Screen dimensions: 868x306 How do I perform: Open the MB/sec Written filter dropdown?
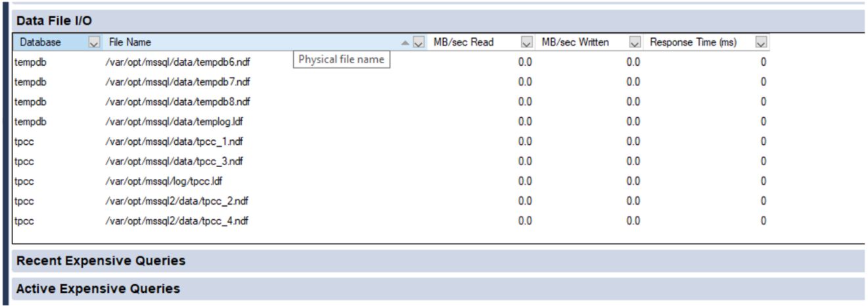coord(635,43)
